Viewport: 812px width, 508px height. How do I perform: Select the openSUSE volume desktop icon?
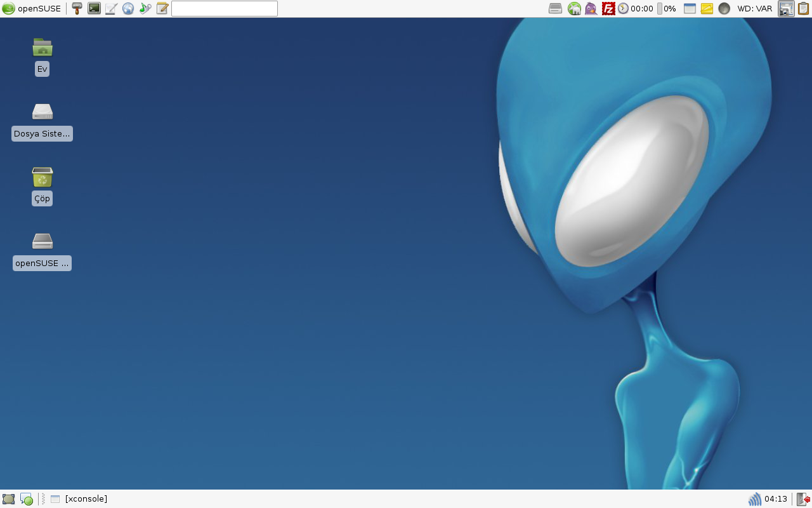[42, 251]
